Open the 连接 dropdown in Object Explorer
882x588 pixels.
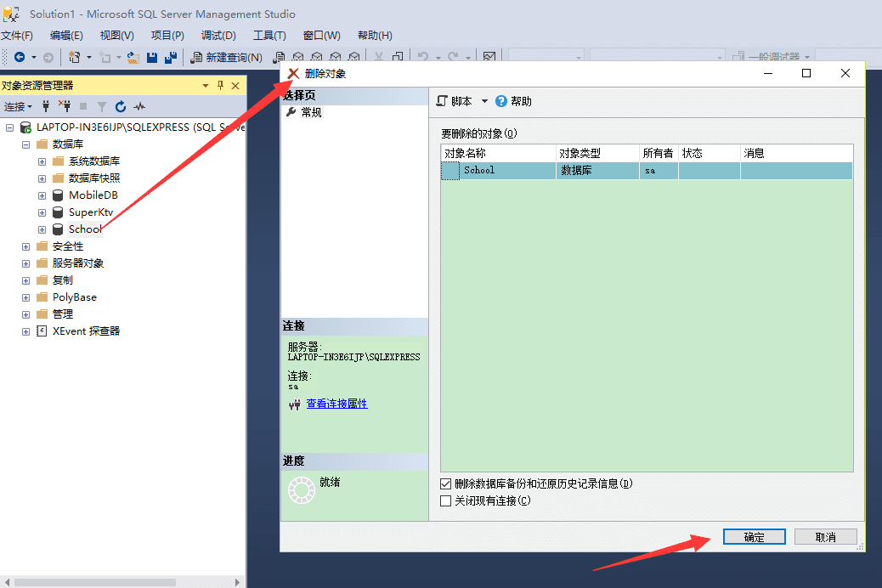18,106
